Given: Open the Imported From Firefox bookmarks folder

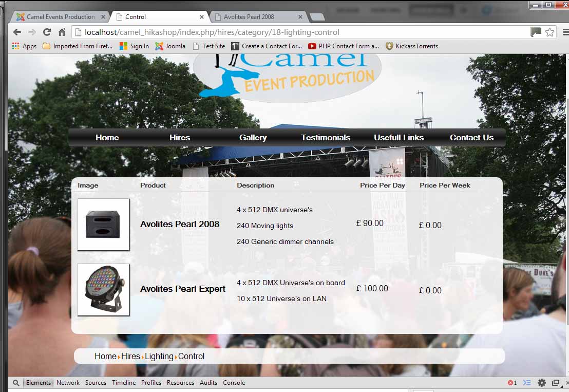Looking at the screenshot, I should [x=78, y=46].
